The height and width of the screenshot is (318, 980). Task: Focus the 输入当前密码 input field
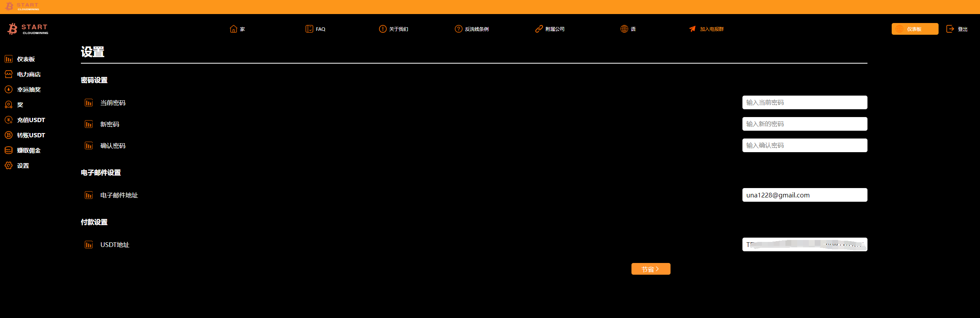pyautogui.click(x=805, y=103)
